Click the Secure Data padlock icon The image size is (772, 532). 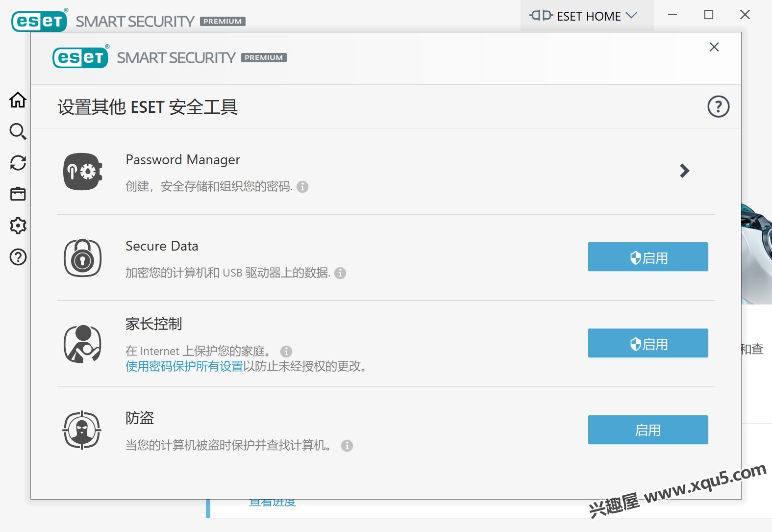point(83,258)
